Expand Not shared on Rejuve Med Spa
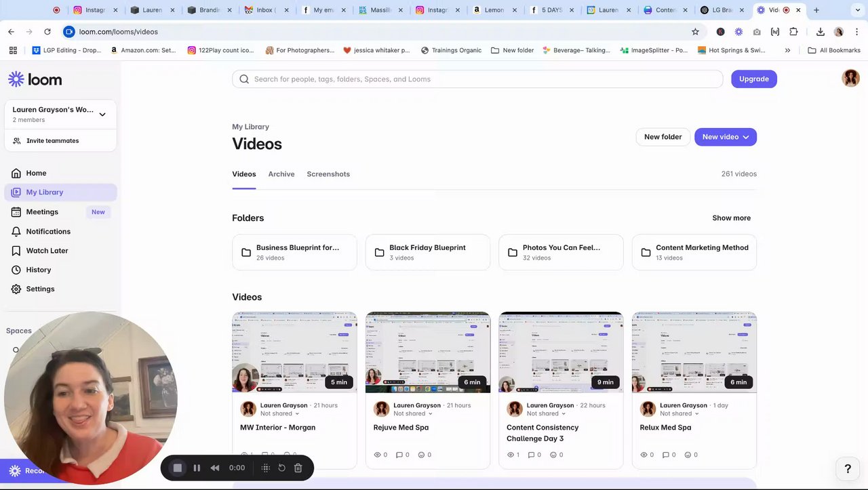 (x=413, y=413)
